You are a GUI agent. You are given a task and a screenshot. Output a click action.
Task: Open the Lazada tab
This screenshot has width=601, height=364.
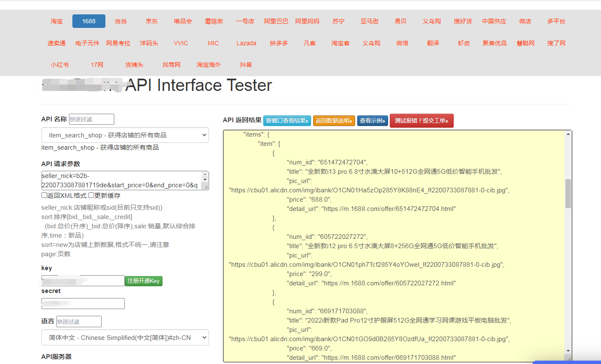(246, 43)
